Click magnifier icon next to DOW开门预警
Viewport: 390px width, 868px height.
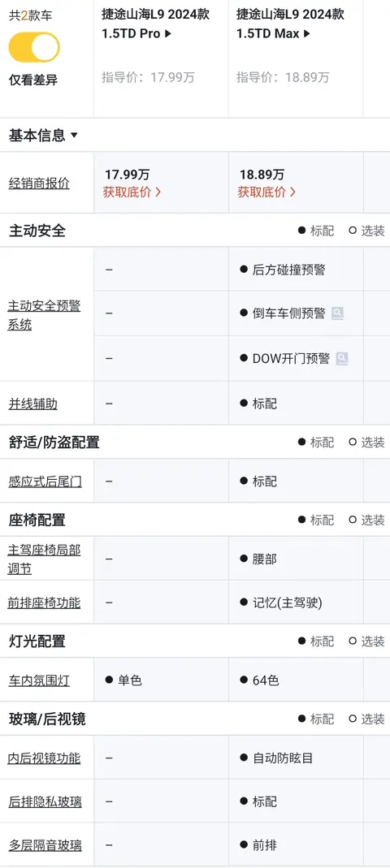click(342, 359)
